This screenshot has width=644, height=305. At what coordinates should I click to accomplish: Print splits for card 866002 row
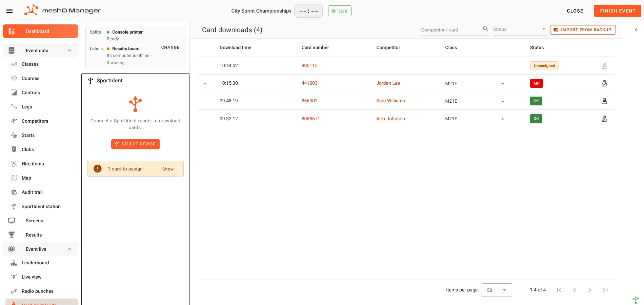pos(604,101)
